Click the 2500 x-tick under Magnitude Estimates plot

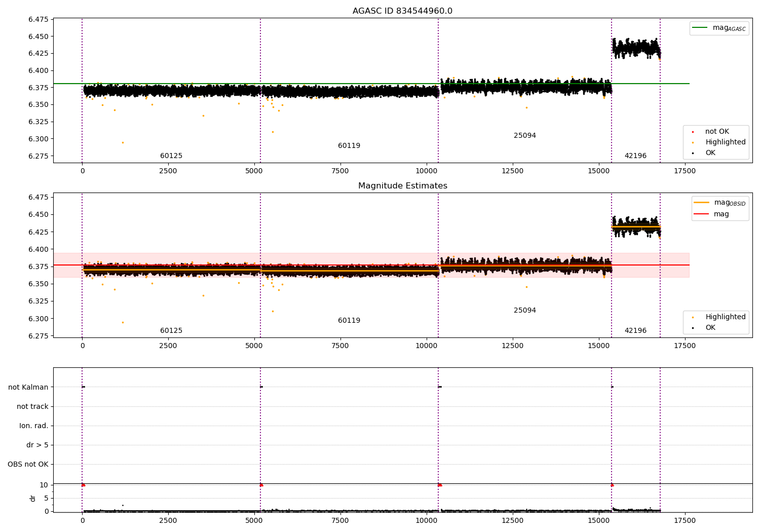(x=168, y=346)
